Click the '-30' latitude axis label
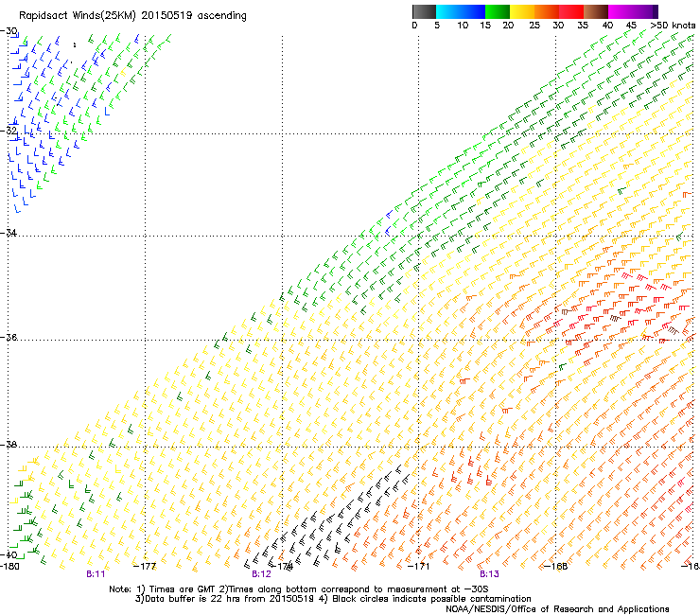Image resolution: width=700 pixels, height=615 pixels. [9, 31]
